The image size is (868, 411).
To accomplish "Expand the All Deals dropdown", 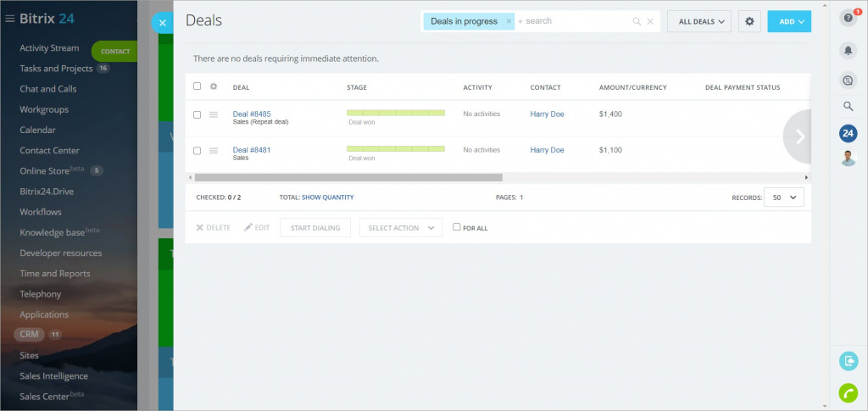I will pyautogui.click(x=699, y=21).
